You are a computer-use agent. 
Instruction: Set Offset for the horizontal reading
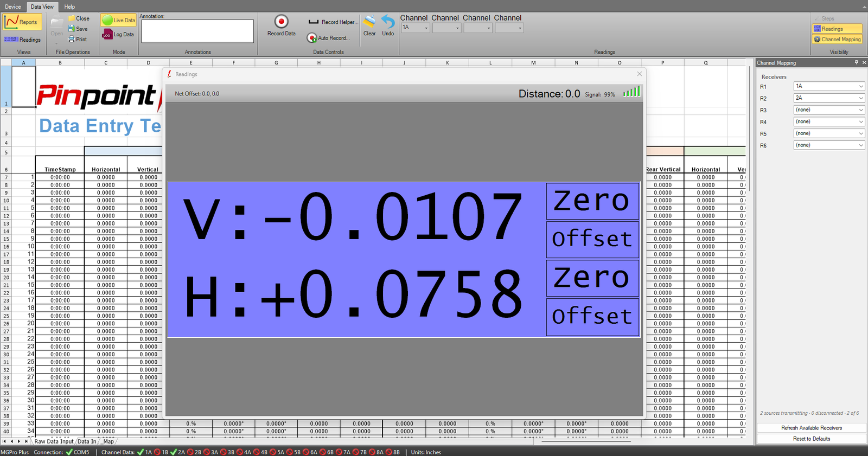pos(592,317)
